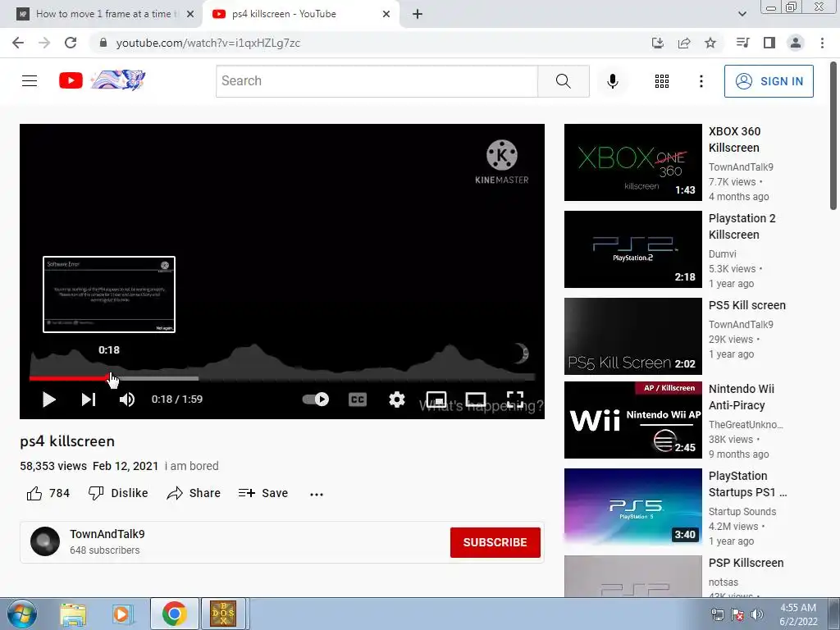Focus the YouTube Search field

pyautogui.click(x=377, y=81)
